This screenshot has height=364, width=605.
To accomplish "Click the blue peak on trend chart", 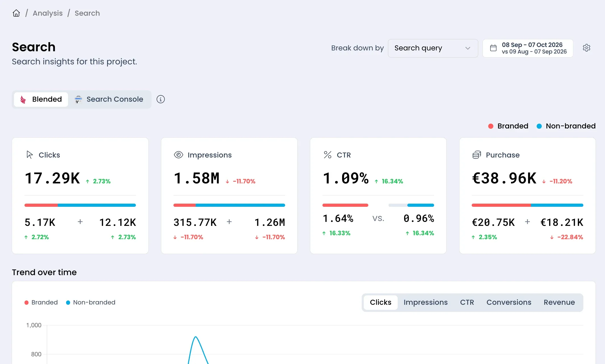I will click(196, 337).
